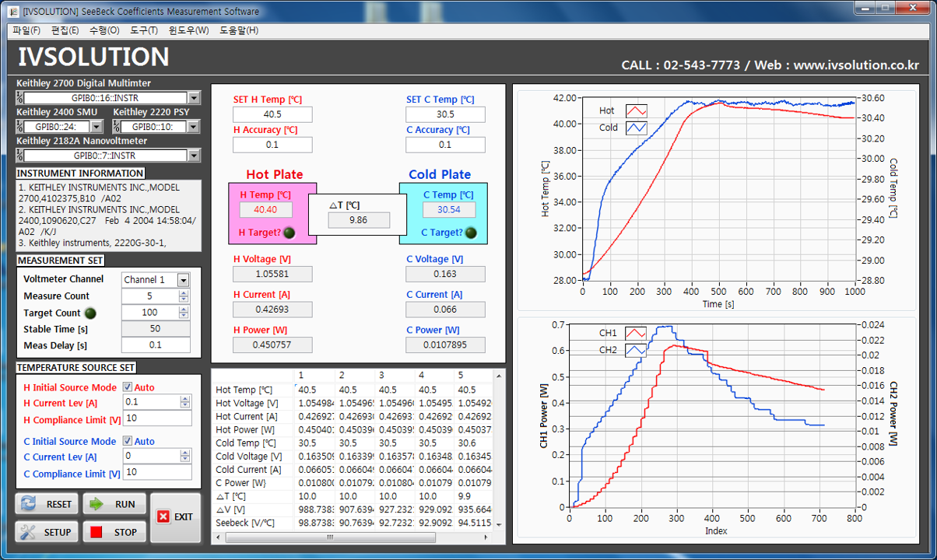
Task: Click the Measure Count stepper arrows
Action: click(x=184, y=296)
